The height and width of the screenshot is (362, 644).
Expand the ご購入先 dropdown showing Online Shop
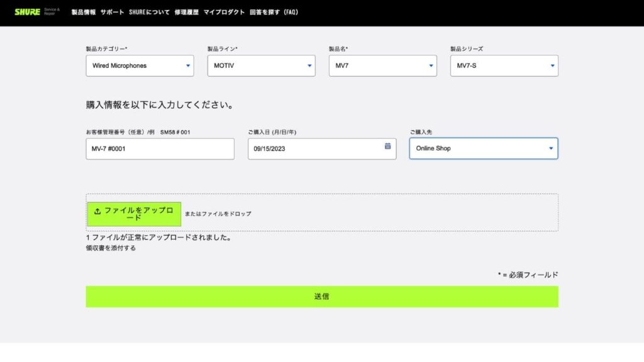pos(483,148)
